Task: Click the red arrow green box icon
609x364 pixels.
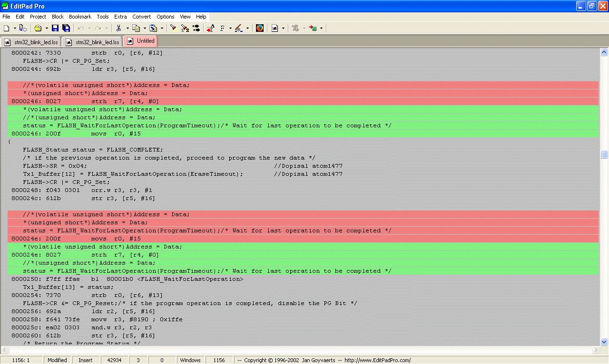Action: coord(313,29)
